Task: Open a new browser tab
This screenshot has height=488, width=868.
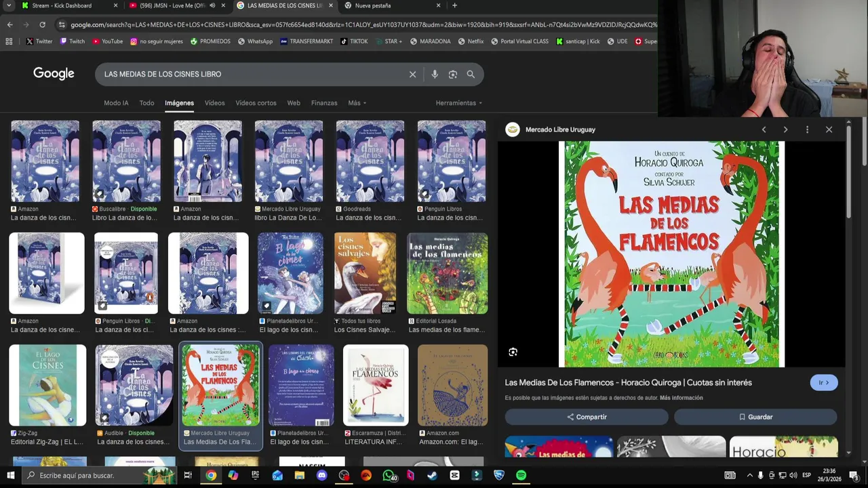Action: (454, 5)
